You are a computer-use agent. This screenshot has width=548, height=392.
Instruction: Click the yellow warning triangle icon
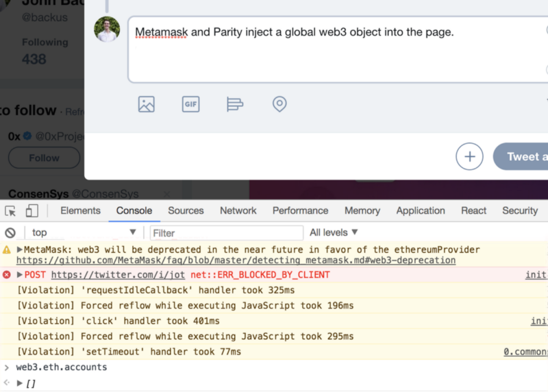pyautogui.click(x=7, y=249)
